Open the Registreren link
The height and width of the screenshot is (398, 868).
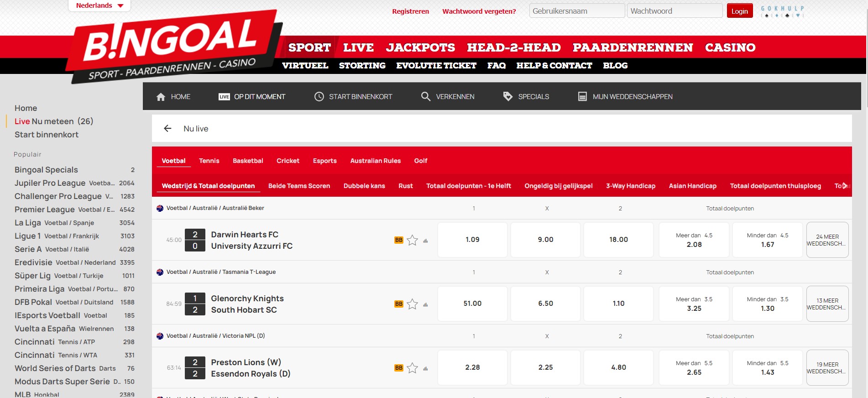[411, 11]
